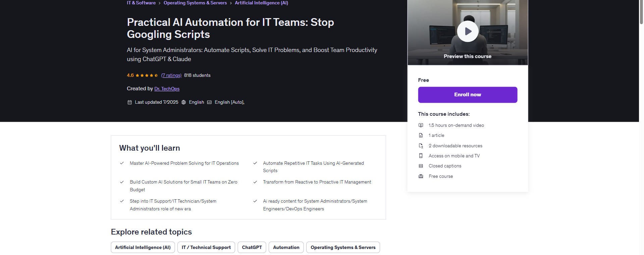Select the Automation topic chip
Screen dimensions: 644x255
click(286, 247)
